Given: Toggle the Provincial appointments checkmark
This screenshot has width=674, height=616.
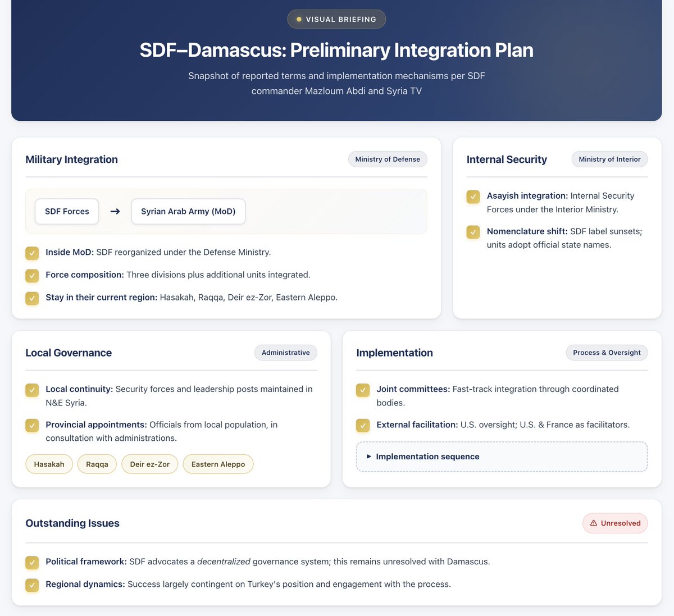Looking at the screenshot, I should tap(33, 426).
